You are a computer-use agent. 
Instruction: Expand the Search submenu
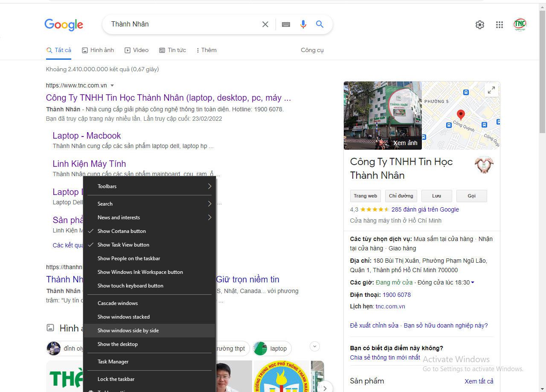150,204
